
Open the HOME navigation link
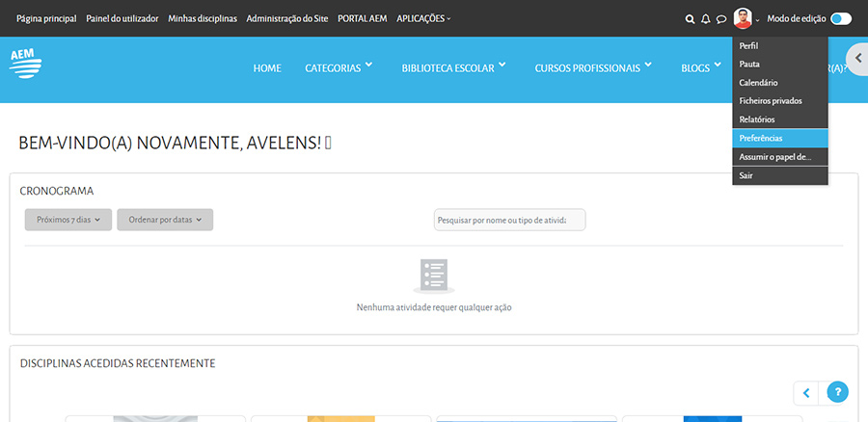267,67
